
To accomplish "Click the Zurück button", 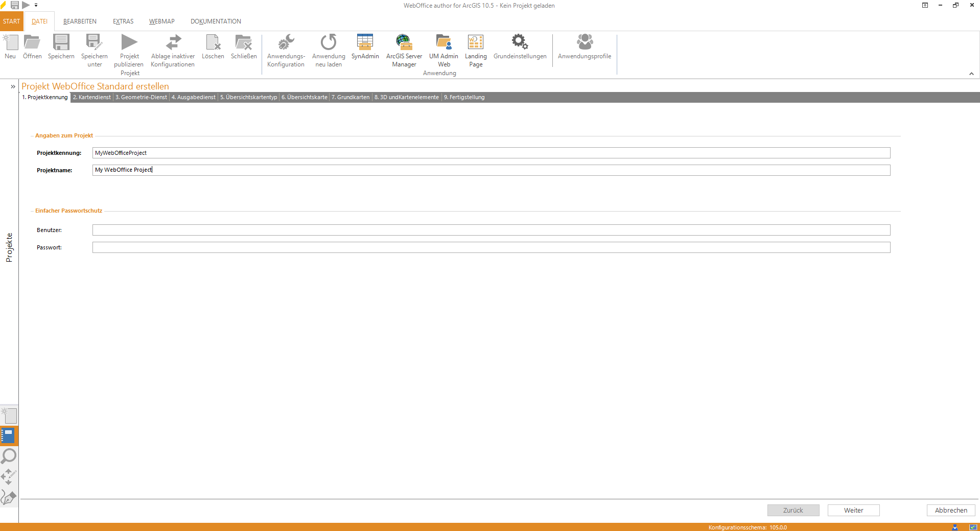I will (x=793, y=510).
